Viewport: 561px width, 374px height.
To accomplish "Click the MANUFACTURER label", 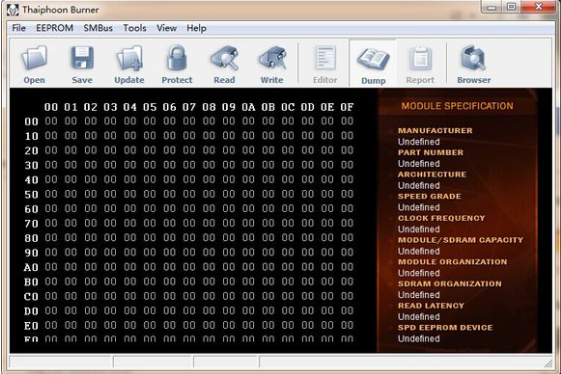I will coord(435,131).
